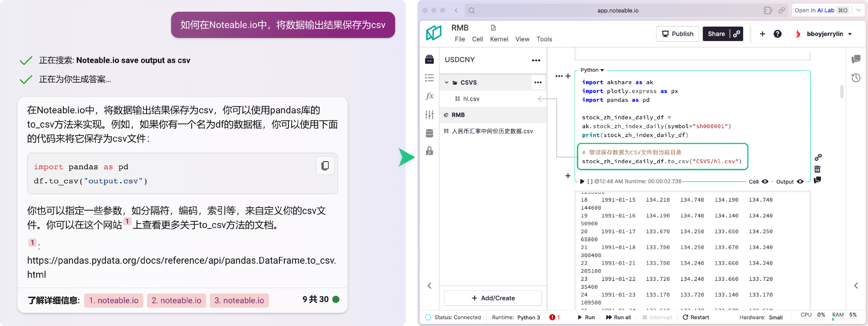
Task: Click the browser search icon
Action: (472, 10)
